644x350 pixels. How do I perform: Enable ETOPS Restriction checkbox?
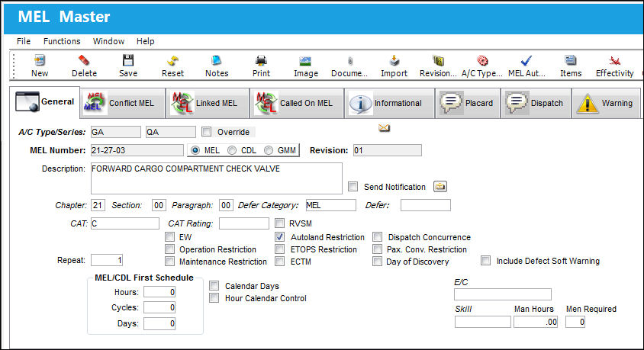[280, 249]
